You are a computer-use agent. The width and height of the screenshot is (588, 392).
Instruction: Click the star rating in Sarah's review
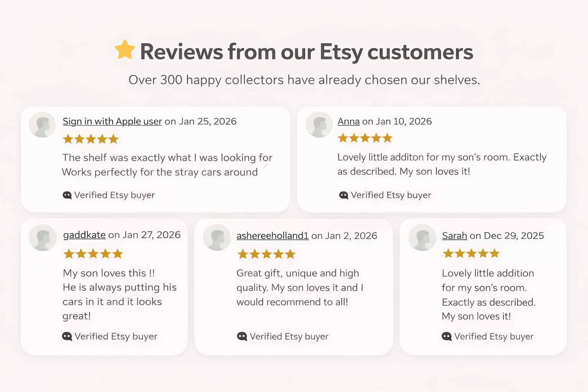click(x=471, y=253)
